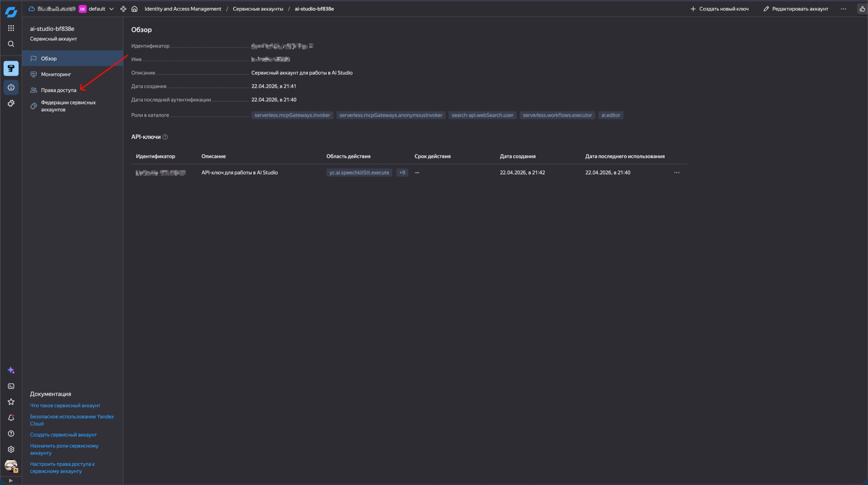Open the API key row actions menu
Image resolution: width=868 pixels, height=485 pixels.
[x=676, y=172]
